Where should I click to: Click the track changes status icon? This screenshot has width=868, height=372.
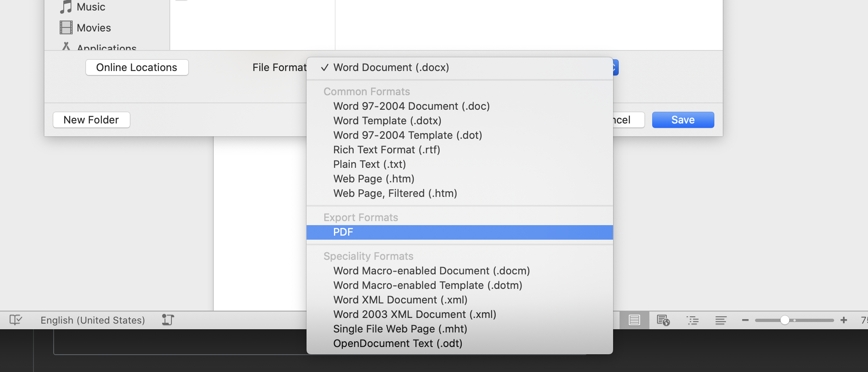tap(168, 320)
